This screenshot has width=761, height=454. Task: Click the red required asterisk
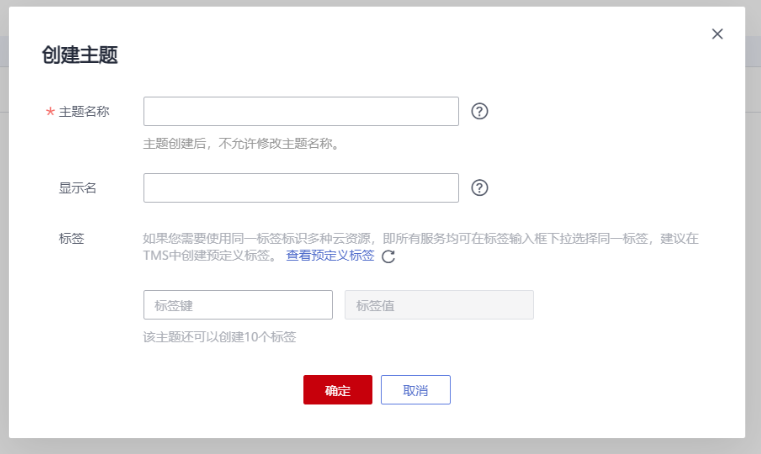[50, 112]
